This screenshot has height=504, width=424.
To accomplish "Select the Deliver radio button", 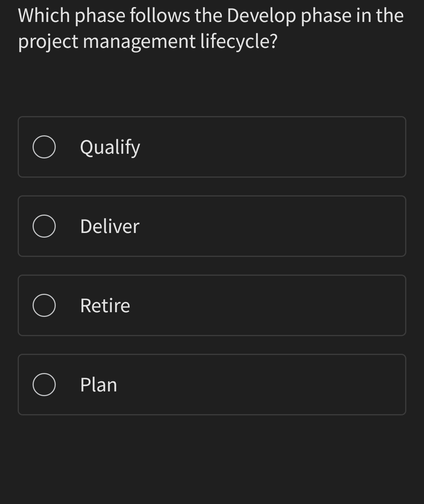I will (x=44, y=226).
